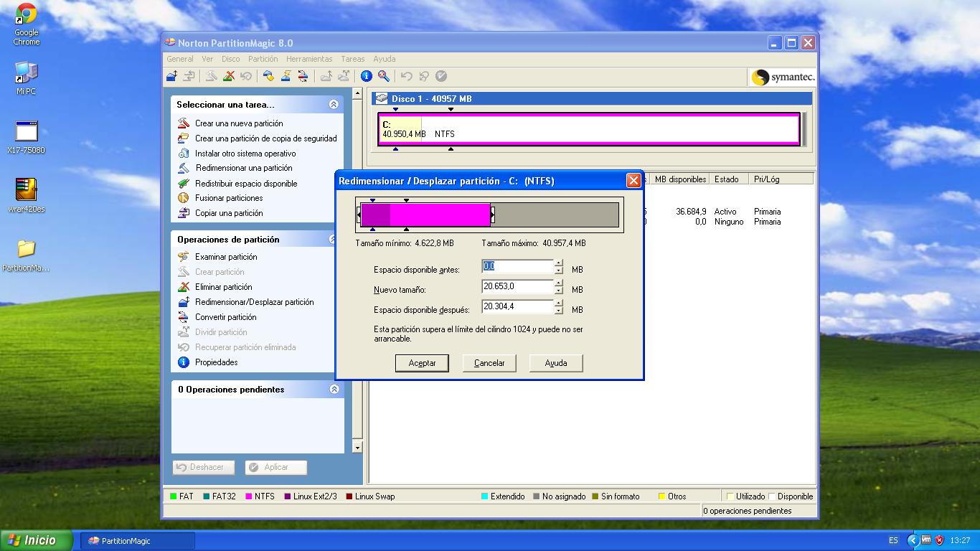Select the Eliminar partición operation icon

click(185, 286)
